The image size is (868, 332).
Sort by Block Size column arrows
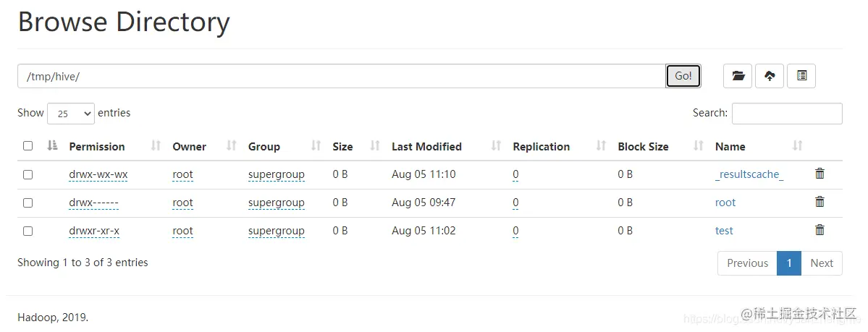coord(699,146)
